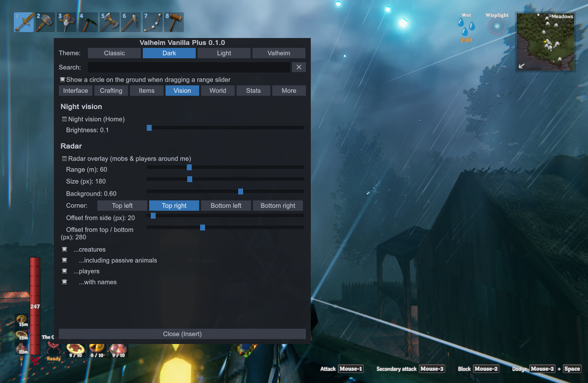Viewport: 588px width, 383px height.
Task: Toggle the ...players checkbox
Action: coord(65,271)
